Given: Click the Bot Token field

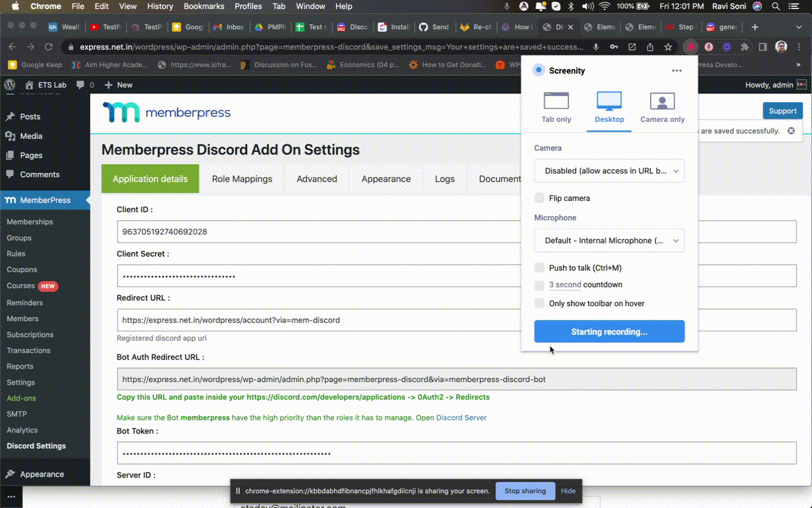Looking at the screenshot, I should (457, 453).
